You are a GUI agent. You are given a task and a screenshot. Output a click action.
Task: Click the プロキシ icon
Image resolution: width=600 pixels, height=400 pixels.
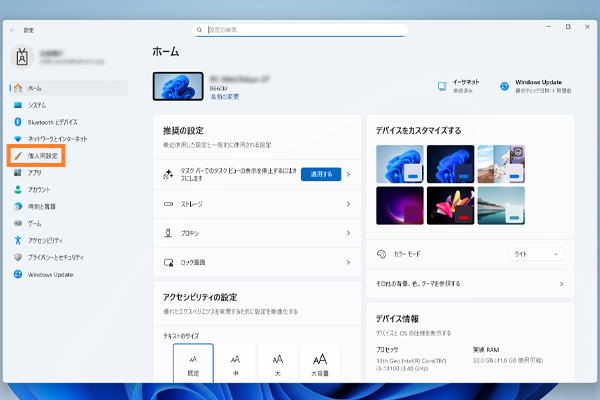click(x=168, y=233)
